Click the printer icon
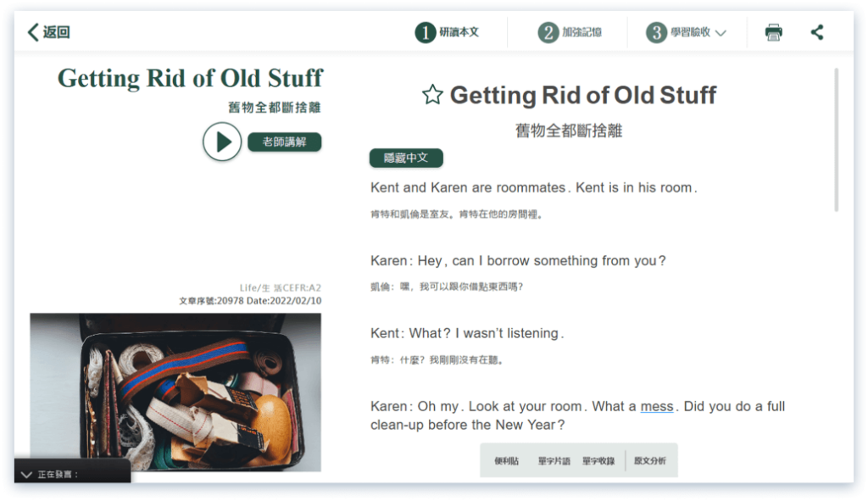The image size is (868, 501). tap(773, 33)
